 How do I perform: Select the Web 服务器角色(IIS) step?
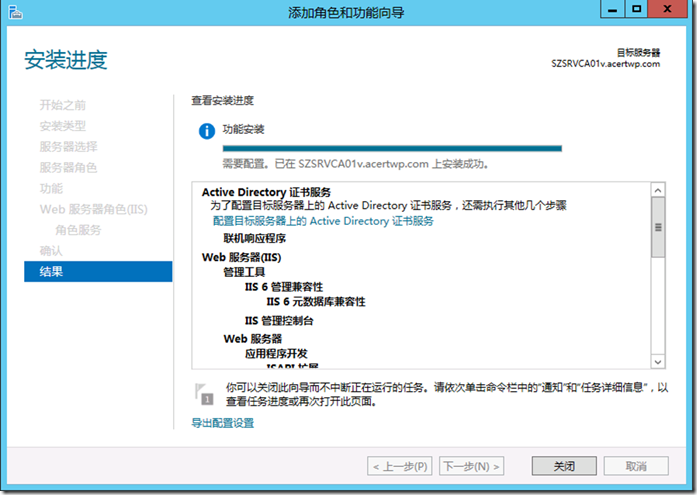click(93, 209)
